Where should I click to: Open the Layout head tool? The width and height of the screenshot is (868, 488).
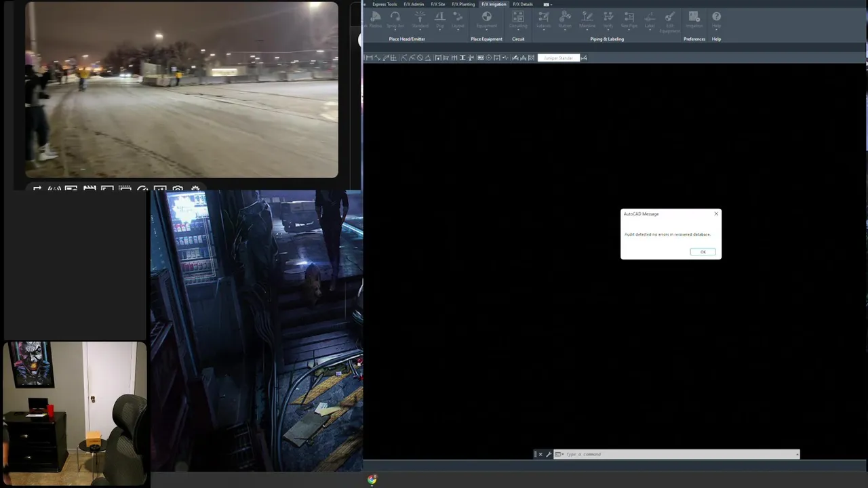[458, 20]
